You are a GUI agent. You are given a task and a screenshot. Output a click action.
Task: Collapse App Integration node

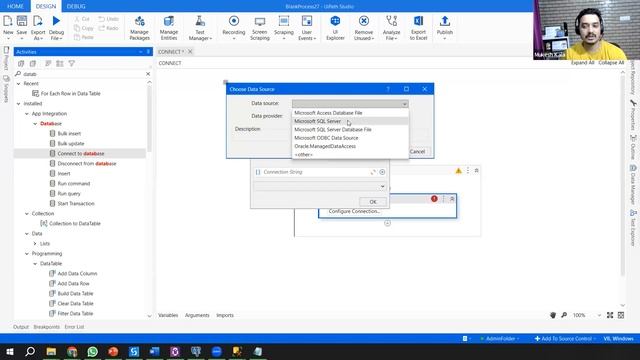click(27, 113)
